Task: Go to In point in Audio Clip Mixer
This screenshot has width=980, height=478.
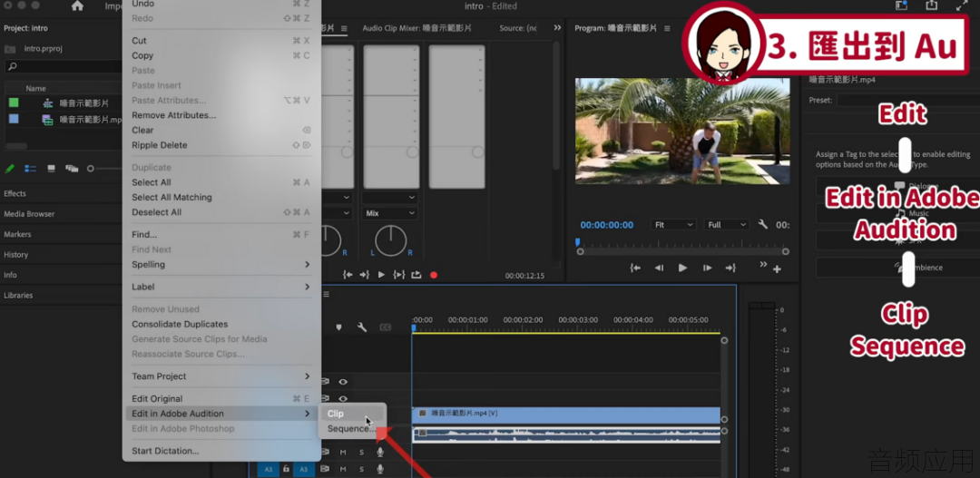Action: [x=348, y=275]
